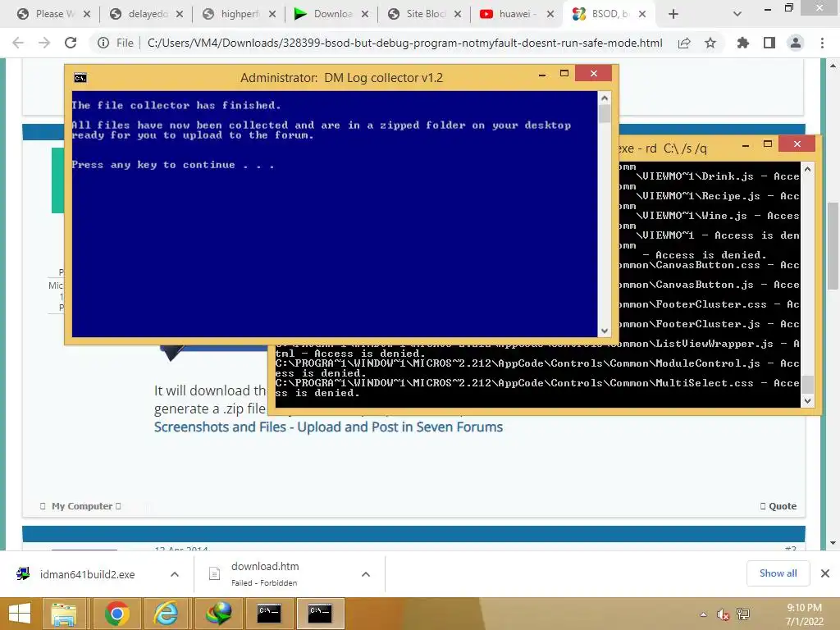
Task: Expand options for idman641build2.exe download
Action: [x=175, y=574]
